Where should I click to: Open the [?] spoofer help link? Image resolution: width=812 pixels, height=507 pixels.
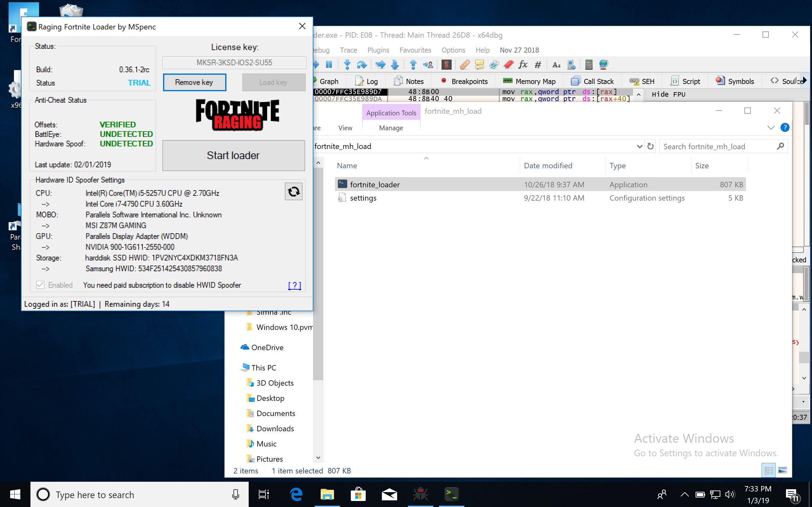pos(295,286)
